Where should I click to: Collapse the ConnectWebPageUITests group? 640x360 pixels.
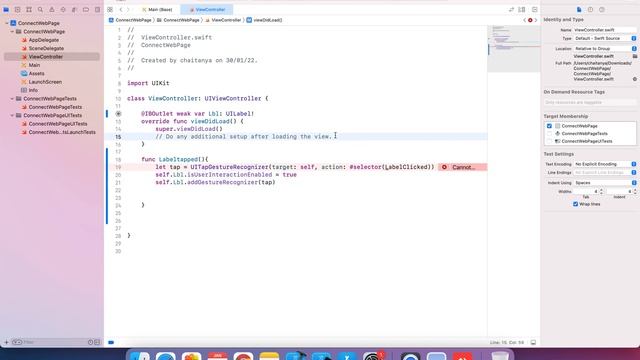(x=12, y=116)
